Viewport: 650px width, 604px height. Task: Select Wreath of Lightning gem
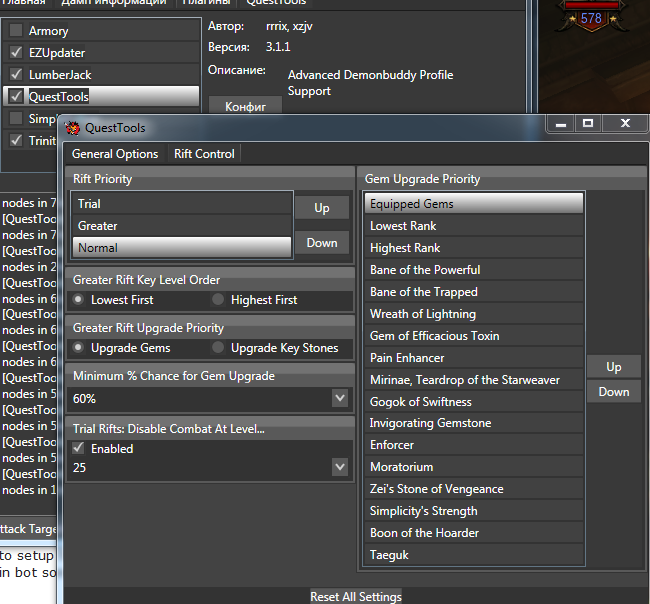(474, 313)
